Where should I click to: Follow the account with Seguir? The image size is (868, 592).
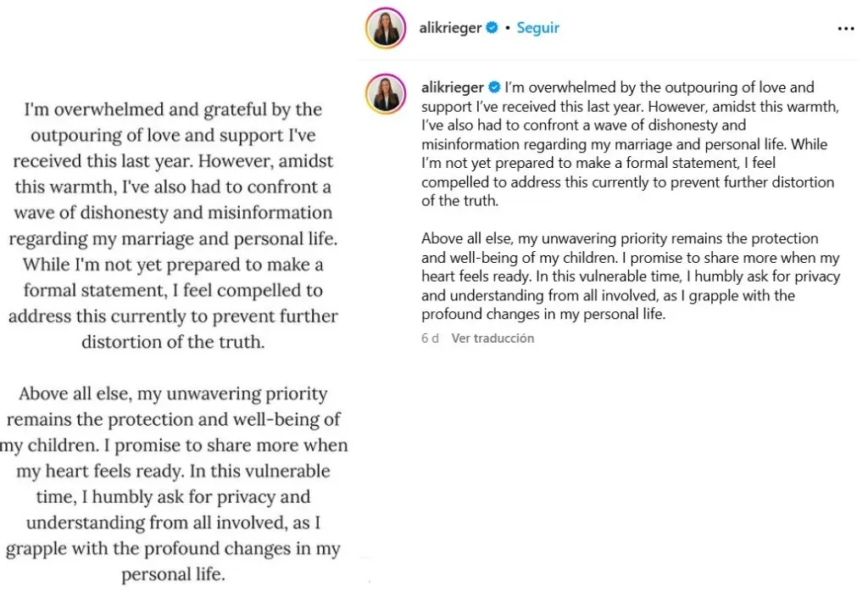click(x=537, y=28)
